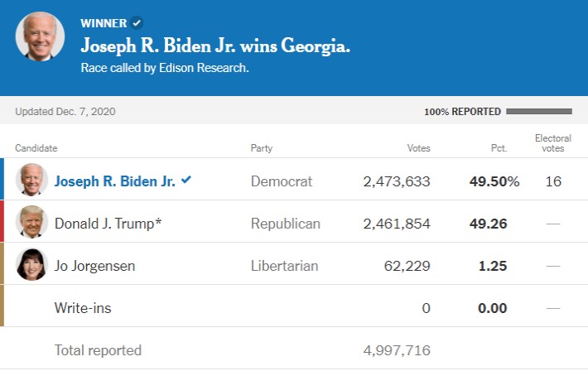
Task: Open Joseph R. Biden Jr. candidate link
Action: coord(115,181)
